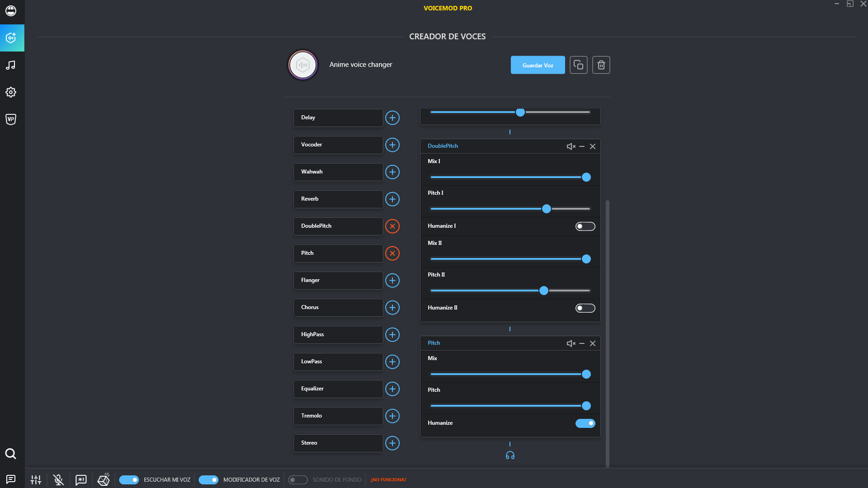Select the Tremolo effect button
Screen dimensions: 868x488
point(338,416)
